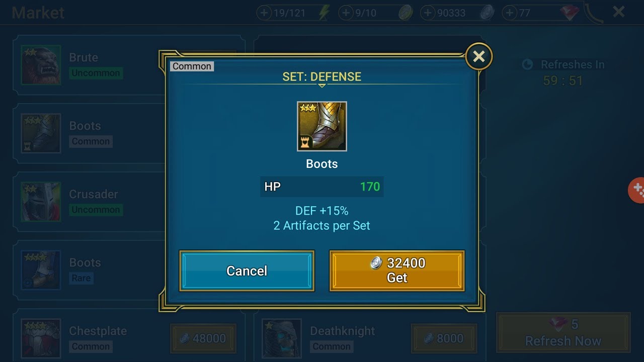Image resolution: width=644 pixels, height=362 pixels.
Task: Click the red gem currency icon
Action: click(x=570, y=13)
